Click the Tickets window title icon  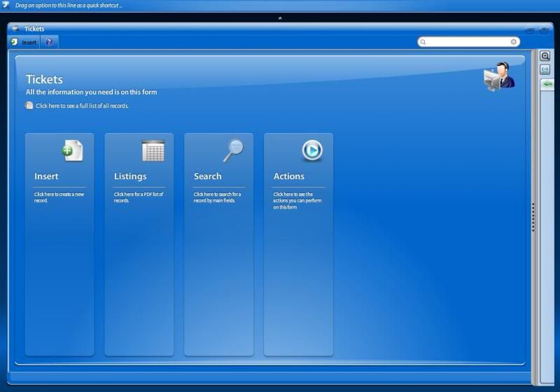pos(15,29)
